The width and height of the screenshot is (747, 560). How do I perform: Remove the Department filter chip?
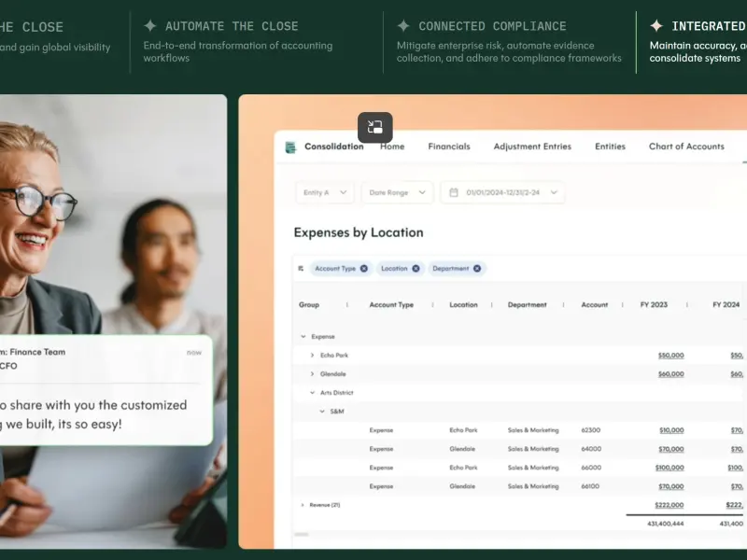[477, 269]
